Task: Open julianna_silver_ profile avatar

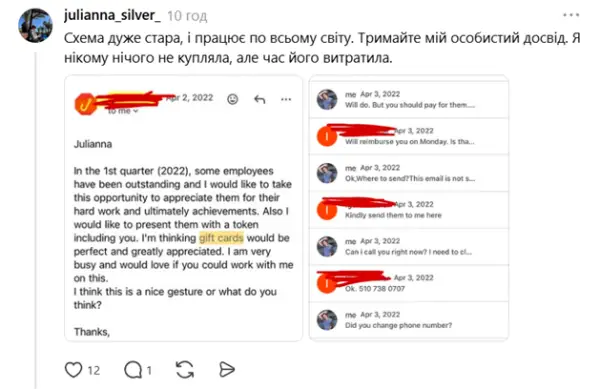Action: point(35,25)
